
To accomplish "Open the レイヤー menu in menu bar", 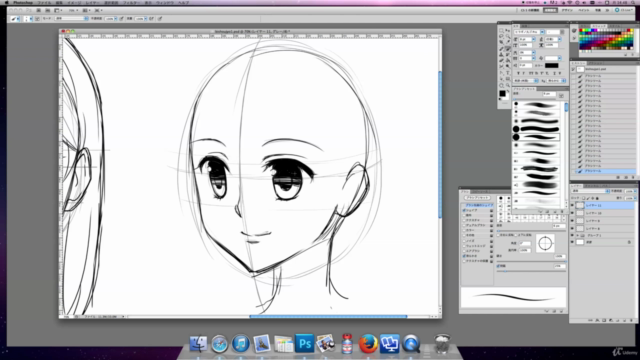I will pyautogui.click(x=92, y=2).
